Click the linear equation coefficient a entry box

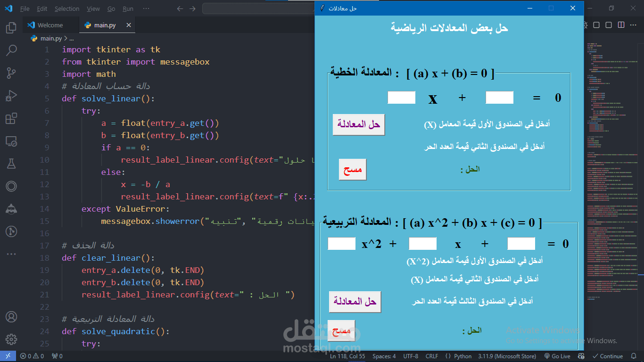point(401,98)
